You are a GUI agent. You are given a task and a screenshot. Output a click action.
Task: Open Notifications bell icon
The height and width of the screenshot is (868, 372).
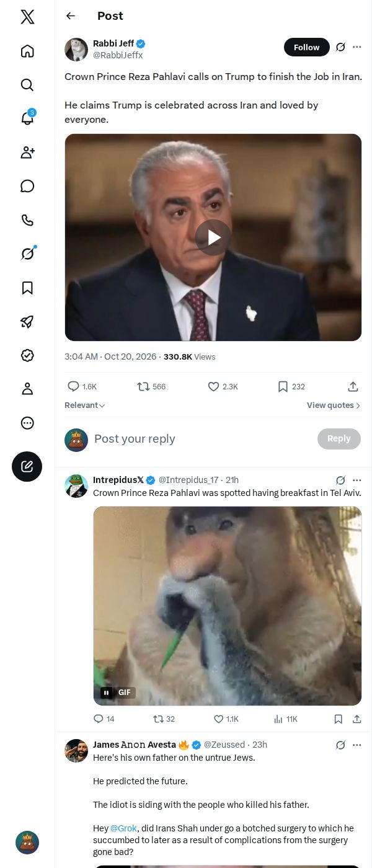(27, 118)
